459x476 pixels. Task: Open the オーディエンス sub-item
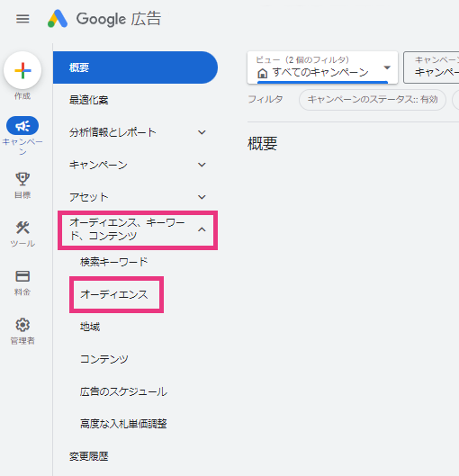pyautogui.click(x=114, y=294)
